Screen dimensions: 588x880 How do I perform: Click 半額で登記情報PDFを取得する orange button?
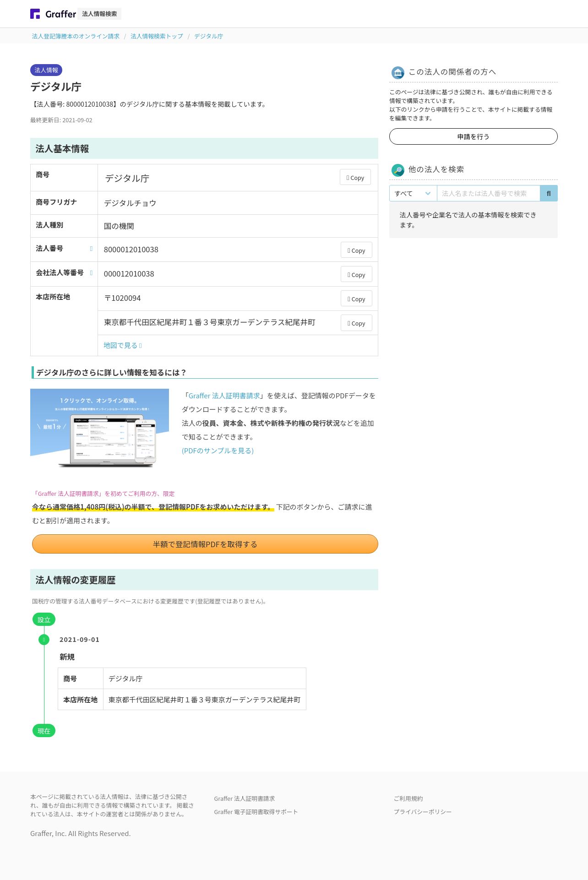pos(205,544)
